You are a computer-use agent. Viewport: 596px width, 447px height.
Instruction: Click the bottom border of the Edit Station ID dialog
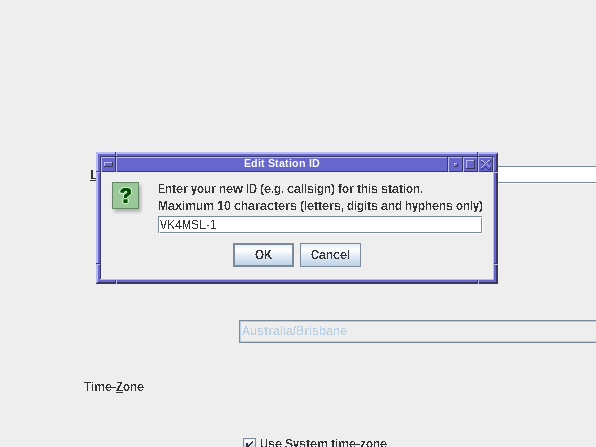click(x=297, y=282)
